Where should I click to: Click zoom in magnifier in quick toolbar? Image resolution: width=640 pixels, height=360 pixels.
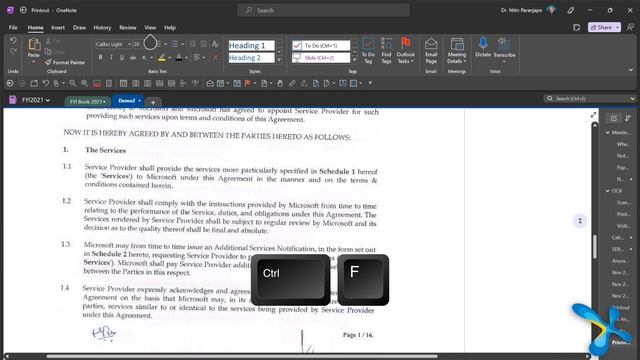[84, 83]
